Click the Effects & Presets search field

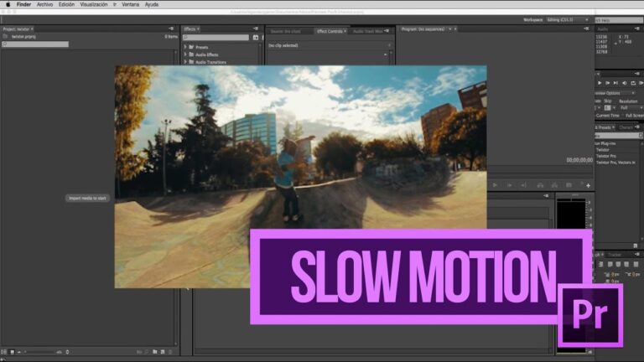pyautogui.click(x=619, y=136)
